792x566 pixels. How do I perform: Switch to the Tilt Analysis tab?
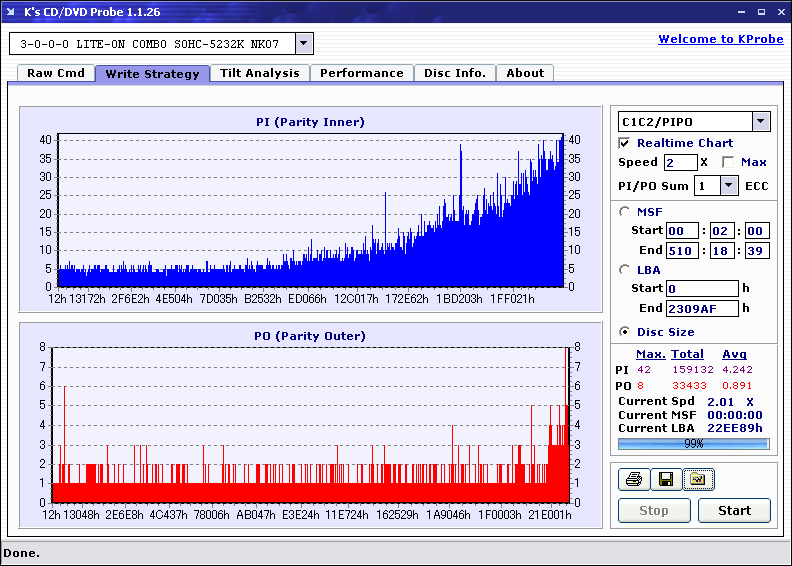tap(260, 73)
